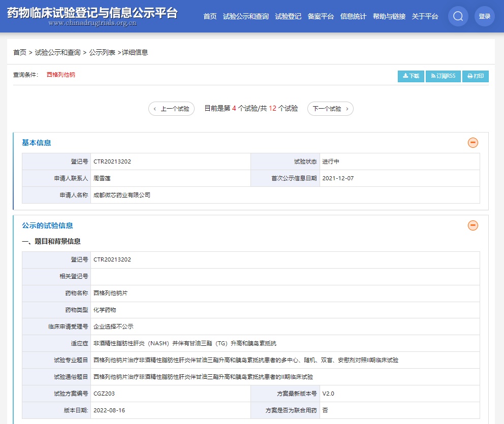
Task: Go to next trial 下一个试验
Action: 330,109
